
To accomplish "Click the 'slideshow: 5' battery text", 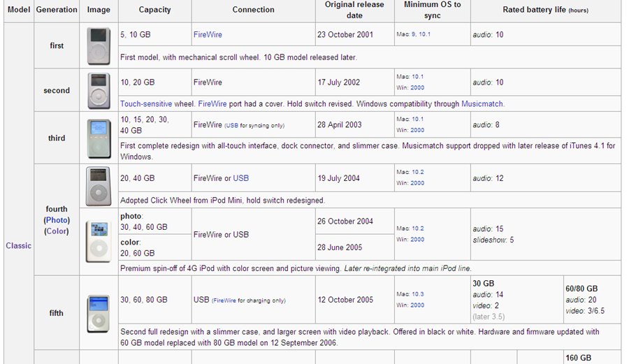I will 493,240.
